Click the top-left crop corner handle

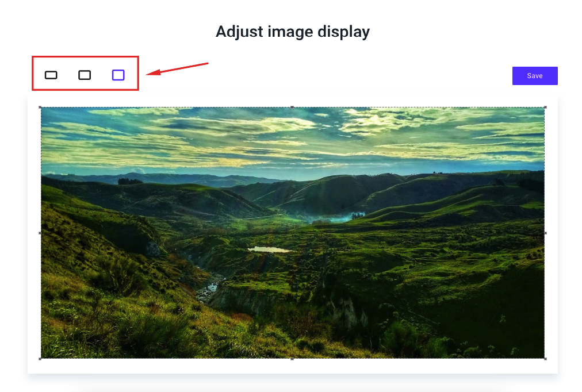tap(40, 107)
